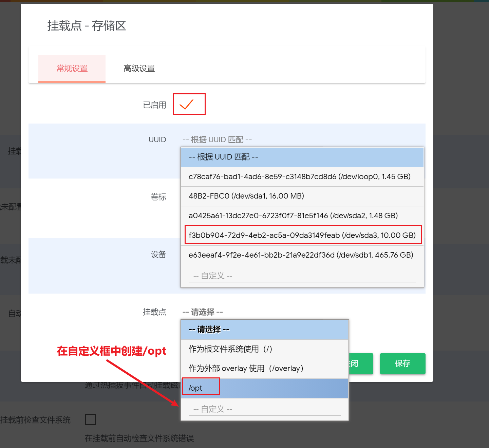The height and width of the screenshot is (448, 489).
Task: Click the partially hidden 关闭 button
Action: coord(361,363)
